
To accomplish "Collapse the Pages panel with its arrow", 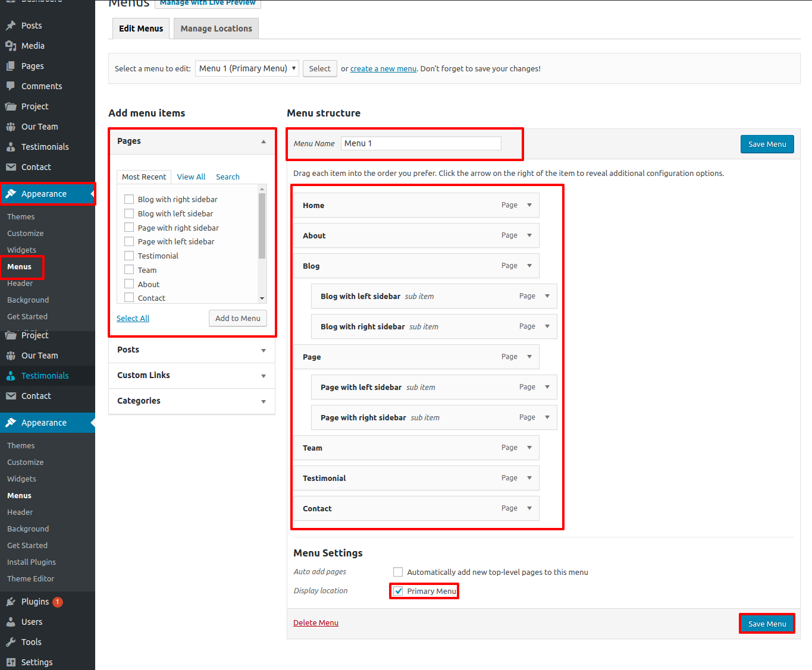I will click(264, 141).
